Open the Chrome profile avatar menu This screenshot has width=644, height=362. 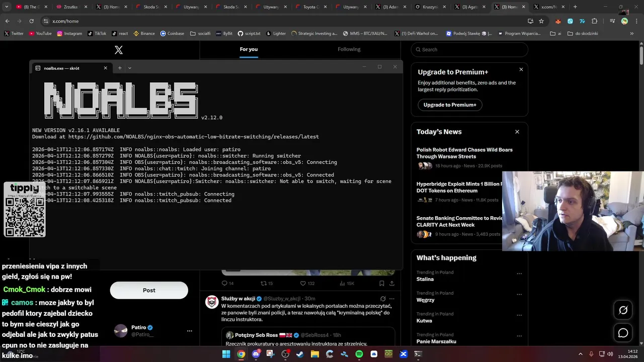(x=624, y=21)
